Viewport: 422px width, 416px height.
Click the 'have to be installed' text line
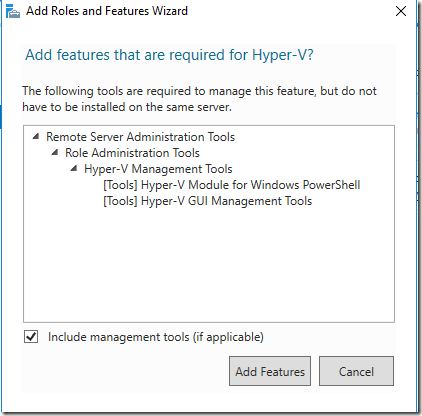[127, 107]
